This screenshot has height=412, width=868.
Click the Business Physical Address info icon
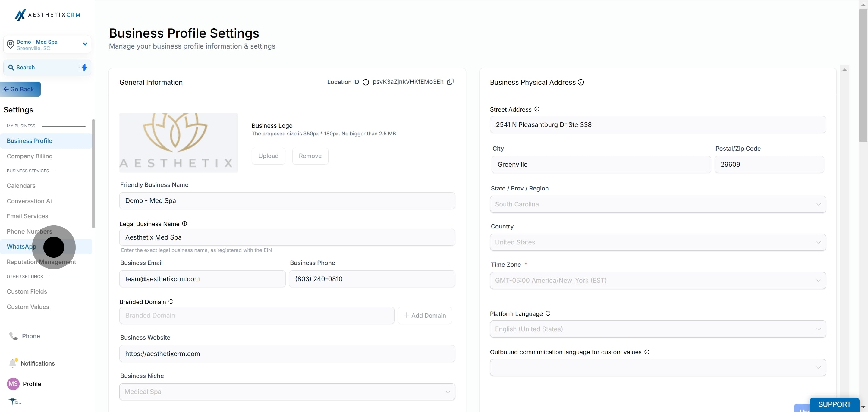click(580, 82)
